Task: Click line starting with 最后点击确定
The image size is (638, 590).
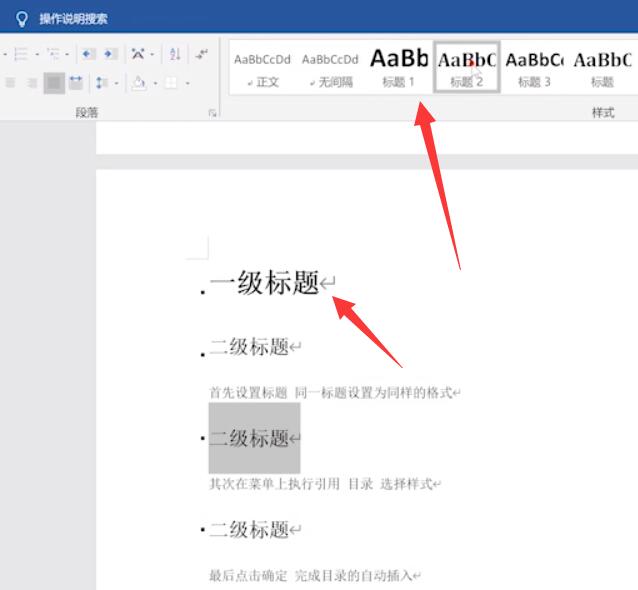Action: click(311, 575)
